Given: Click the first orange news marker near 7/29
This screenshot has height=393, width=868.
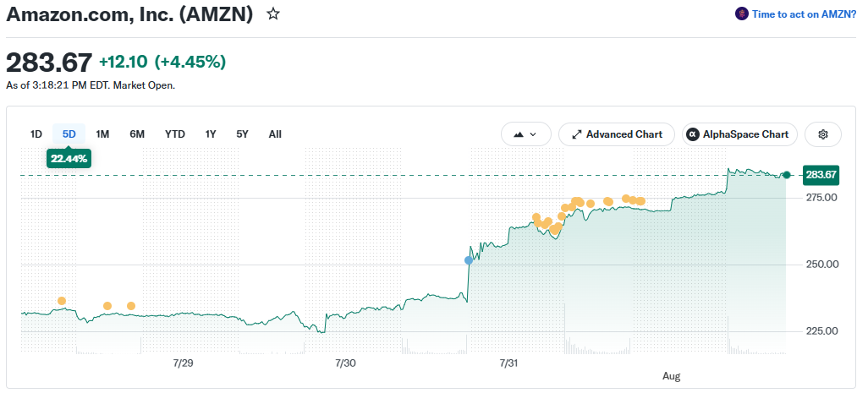Looking at the screenshot, I should (62, 301).
